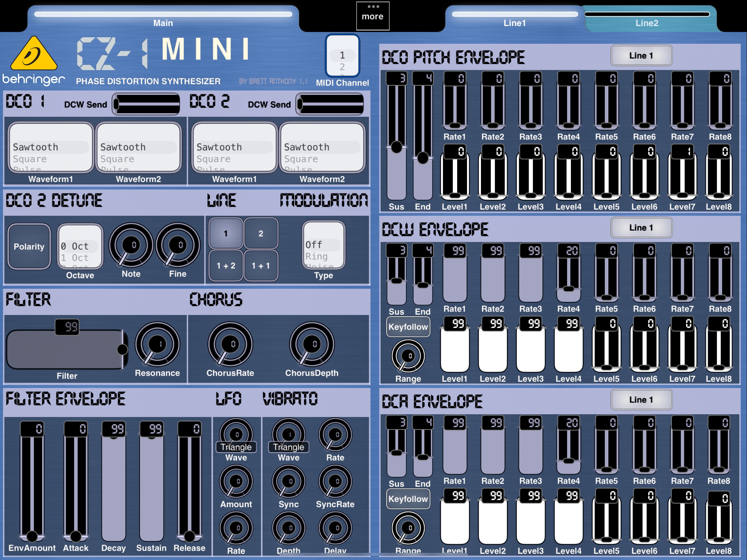Image resolution: width=747 pixels, height=560 pixels.
Task: Click Line 1 button in DCA Envelope
Action: [x=641, y=399]
